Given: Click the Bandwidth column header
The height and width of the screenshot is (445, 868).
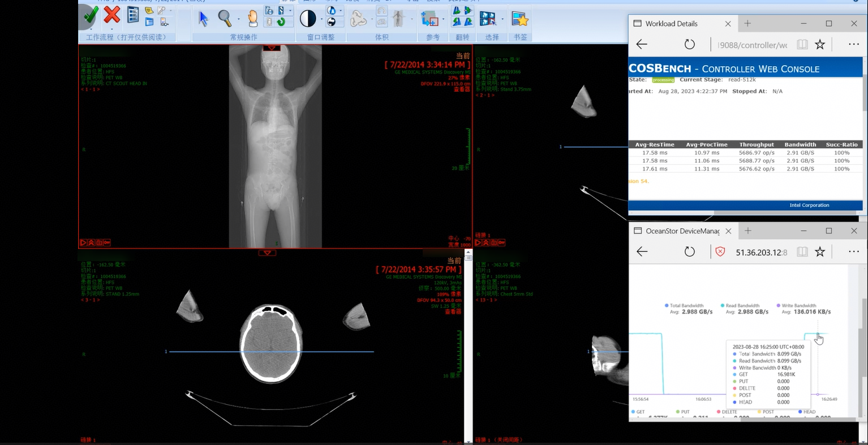Looking at the screenshot, I should point(800,144).
